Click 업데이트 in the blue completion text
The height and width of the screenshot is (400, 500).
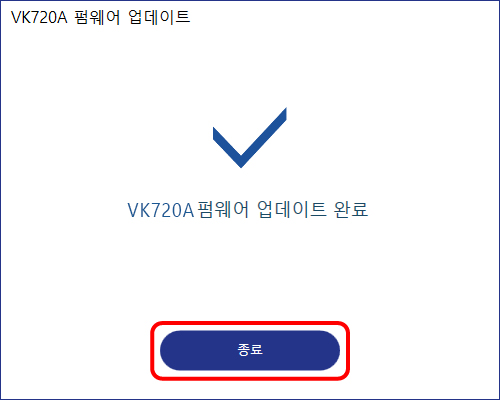[x=291, y=210]
